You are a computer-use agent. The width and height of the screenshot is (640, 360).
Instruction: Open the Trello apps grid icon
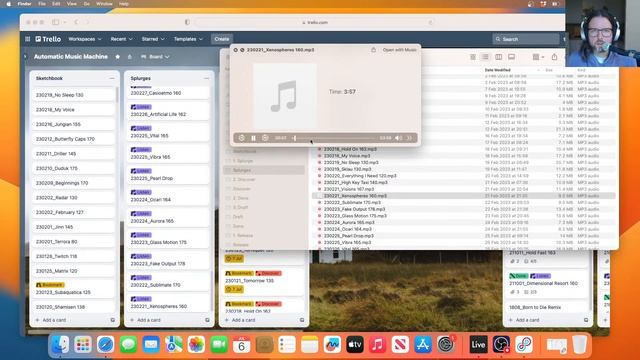point(27,39)
